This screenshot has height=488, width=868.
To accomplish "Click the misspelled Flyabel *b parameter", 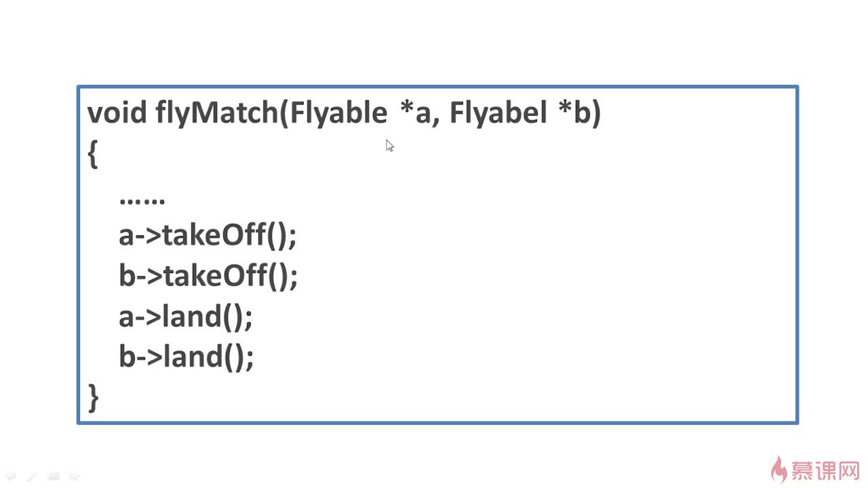I will 521,114.
